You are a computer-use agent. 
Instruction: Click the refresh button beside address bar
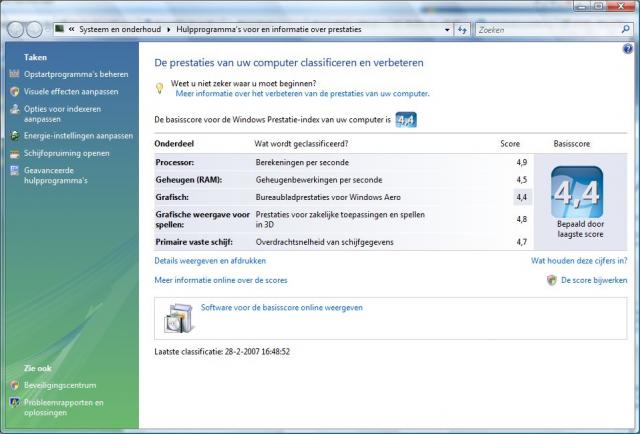click(462, 30)
